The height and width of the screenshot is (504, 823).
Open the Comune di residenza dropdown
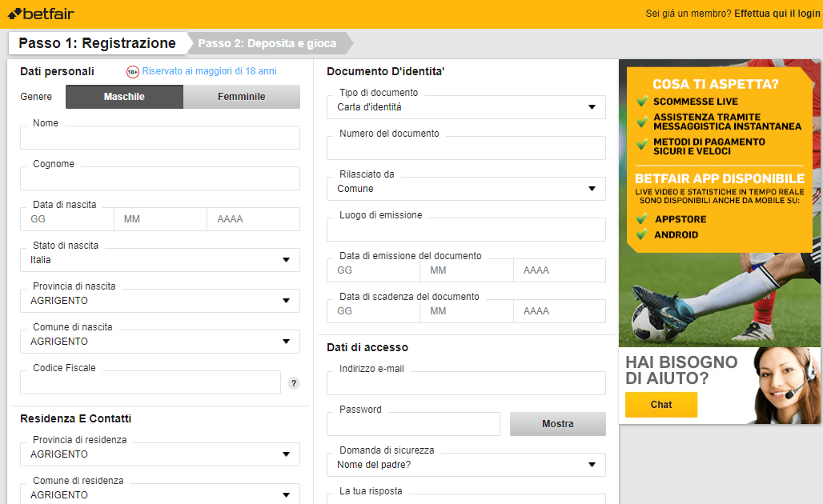(160, 494)
